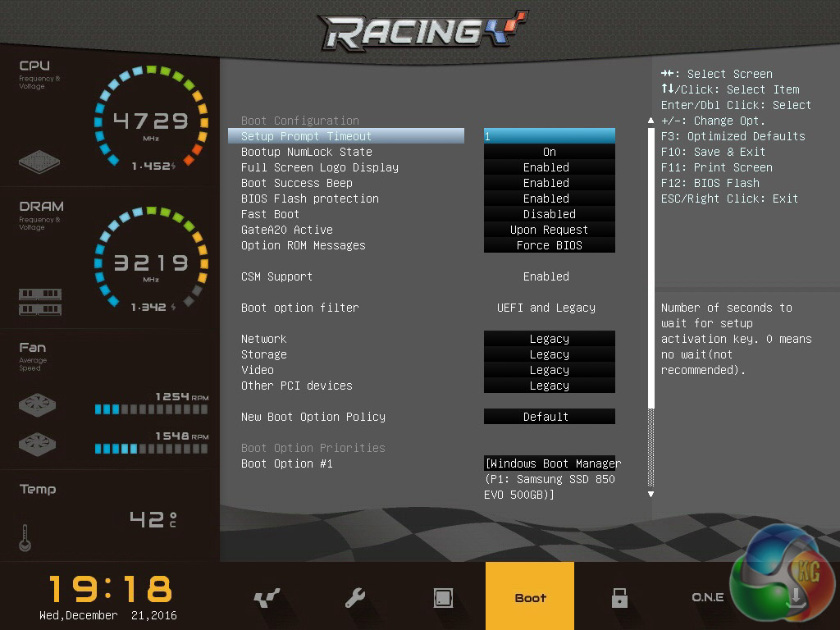Open the wrench advanced settings tab
The width and height of the screenshot is (840, 630).
click(x=354, y=597)
